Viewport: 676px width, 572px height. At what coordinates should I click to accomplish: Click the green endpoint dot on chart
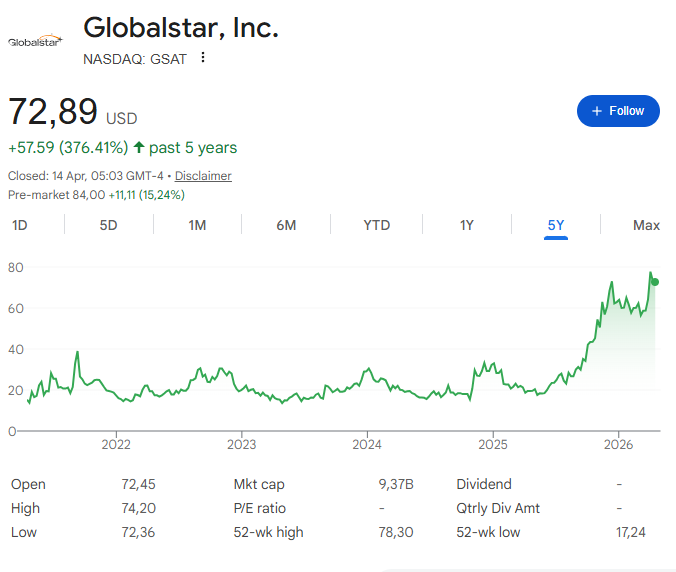[x=655, y=282]
